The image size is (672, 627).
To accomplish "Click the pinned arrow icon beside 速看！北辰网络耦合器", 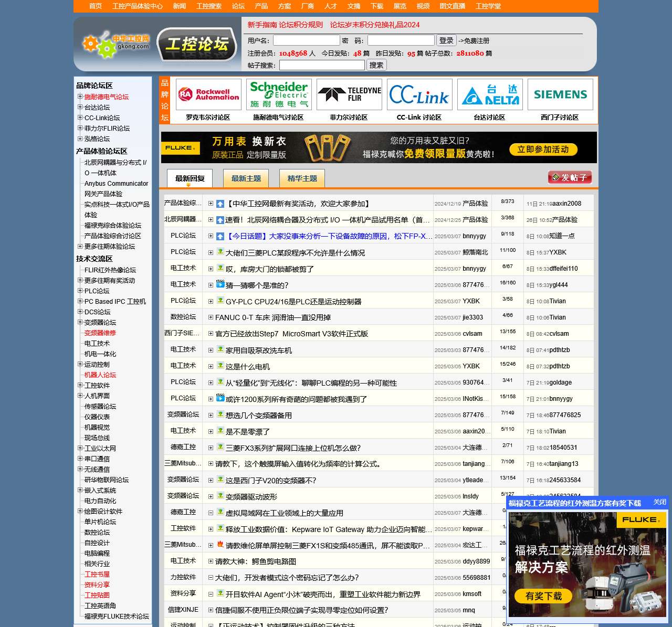I will point(220,220).
